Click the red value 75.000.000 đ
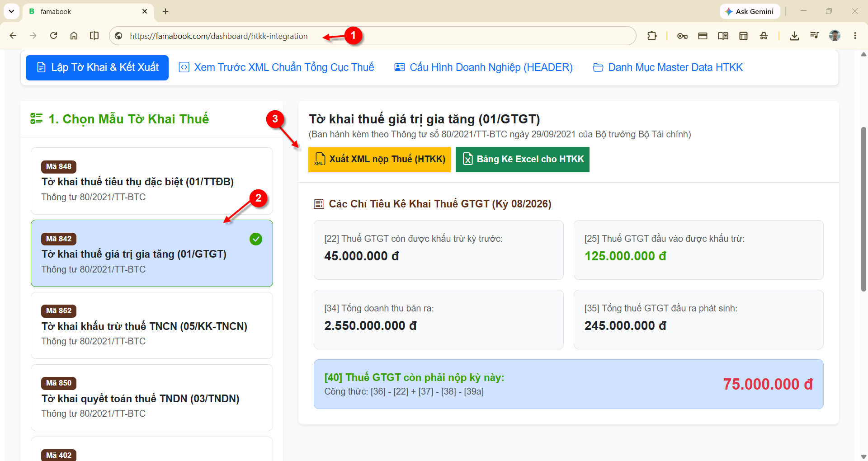This screenshot has width=868, height=461. [x=768, y=384]
